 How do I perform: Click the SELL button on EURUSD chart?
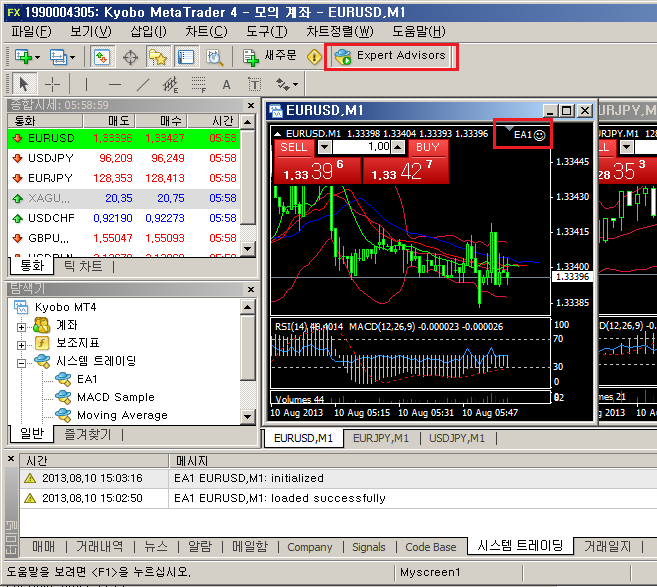tap(294, 147)
